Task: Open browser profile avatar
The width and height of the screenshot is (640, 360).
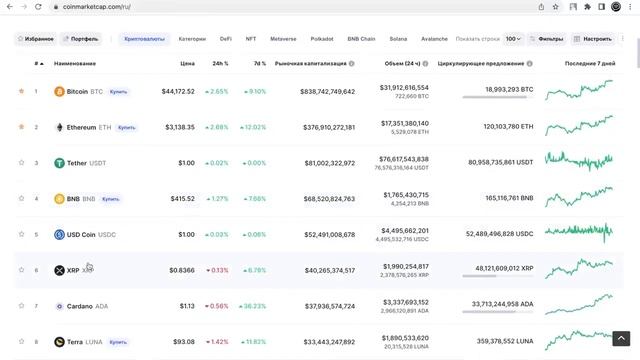Action: pos(616,7)
